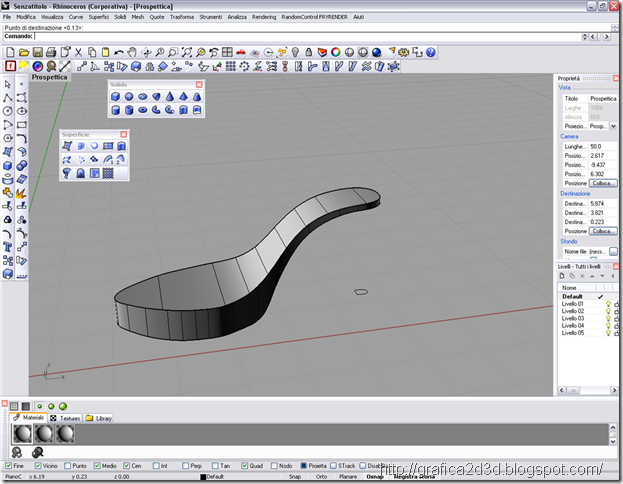The width and height of the screenshot is (623, 484).
Task: Switch to the Textures tab
Action: click(66, 418)
